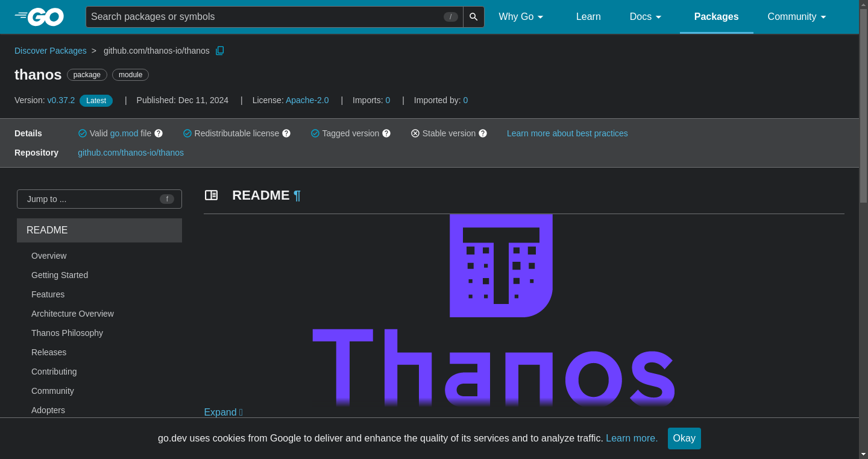Viewport: 868px width, 459px height.
Task: Click the Latest version badge
Action: click(x=96, y=101)
